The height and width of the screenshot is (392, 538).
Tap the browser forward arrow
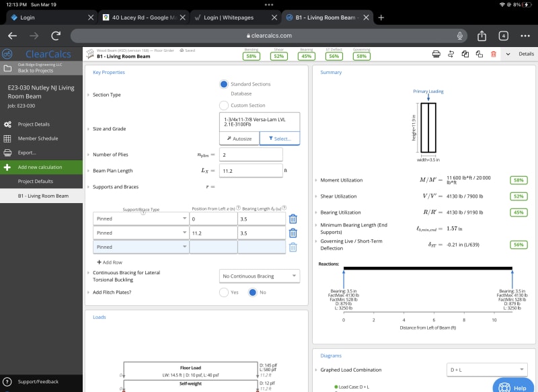coord(34,36)
